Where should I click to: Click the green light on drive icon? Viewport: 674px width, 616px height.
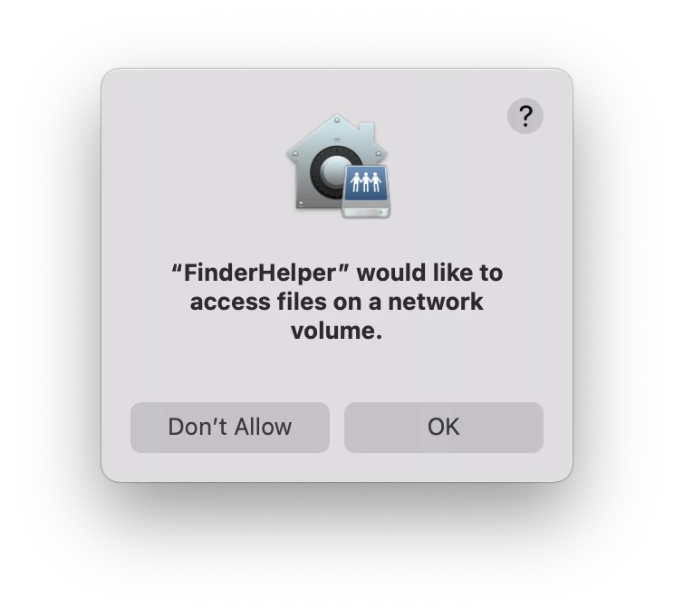pyautogui.click(x=380, y=212)
